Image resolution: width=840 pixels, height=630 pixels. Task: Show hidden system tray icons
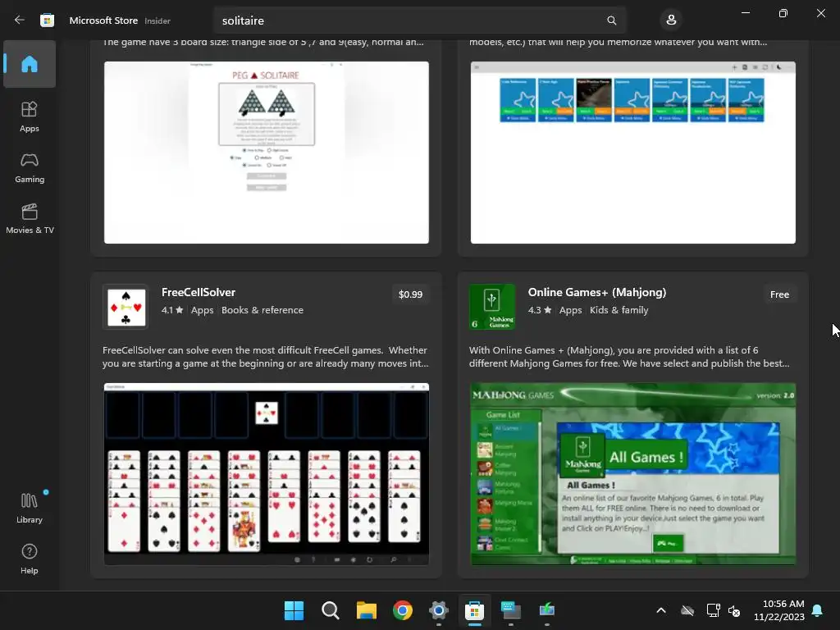[661, 610]
